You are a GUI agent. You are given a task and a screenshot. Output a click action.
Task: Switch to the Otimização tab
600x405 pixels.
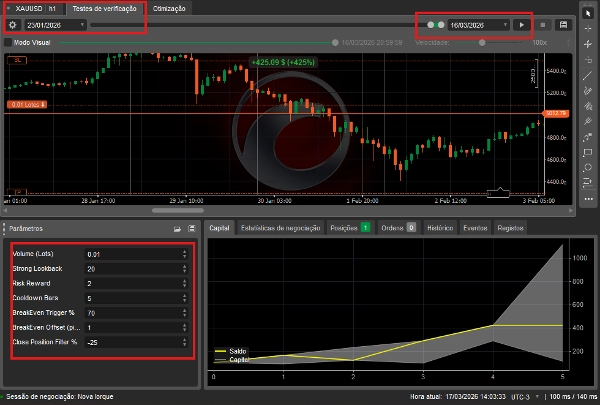(169, 8)
